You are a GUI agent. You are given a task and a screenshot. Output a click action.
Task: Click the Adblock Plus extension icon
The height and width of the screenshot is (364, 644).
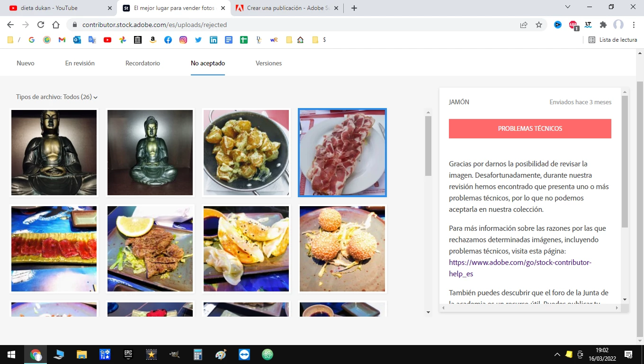(x=573, y=25)
